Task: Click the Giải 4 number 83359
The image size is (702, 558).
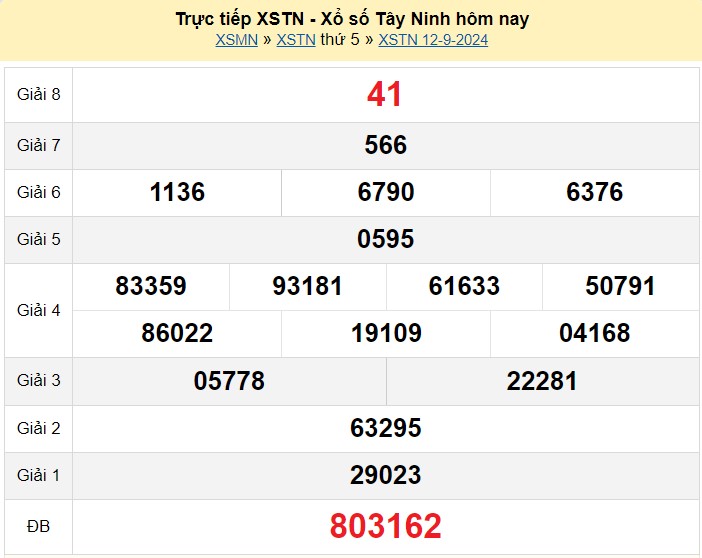Action: (151, 286)
